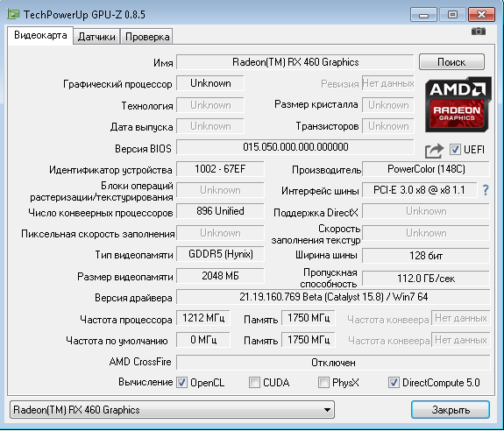The height and width of the screenshot is (431, 504).
Task: Click the Частота по умолчанию label
Action: click(117, 341)
